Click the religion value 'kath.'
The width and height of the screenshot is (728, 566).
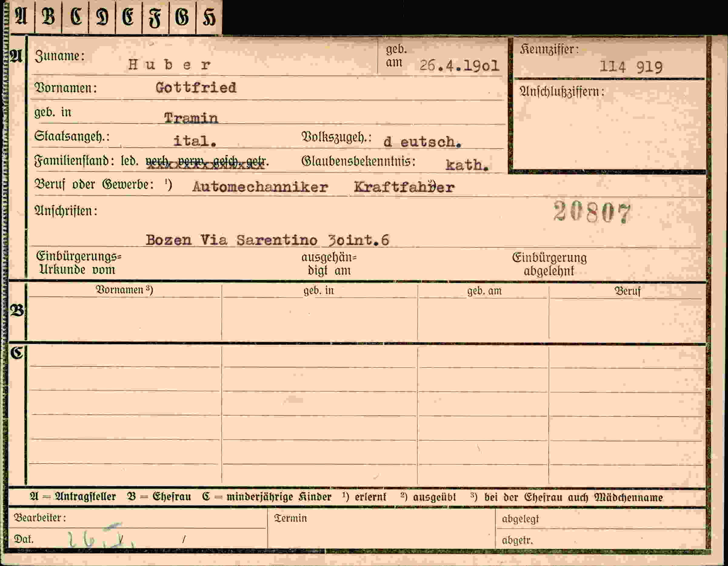click(467, 165)
